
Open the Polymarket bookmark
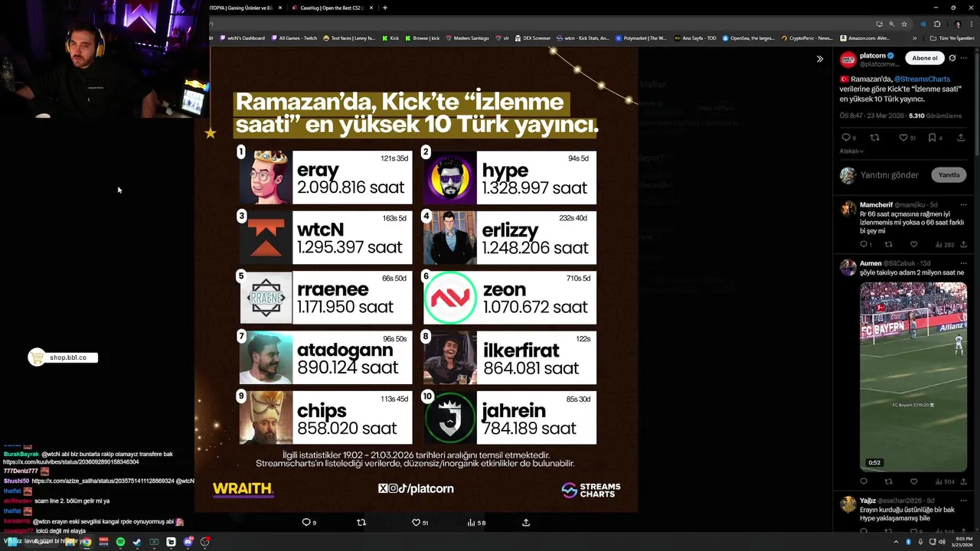pos(641,38)
